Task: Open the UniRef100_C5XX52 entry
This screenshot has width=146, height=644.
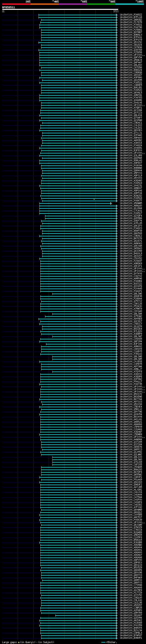Action: [x=131, y=259]
